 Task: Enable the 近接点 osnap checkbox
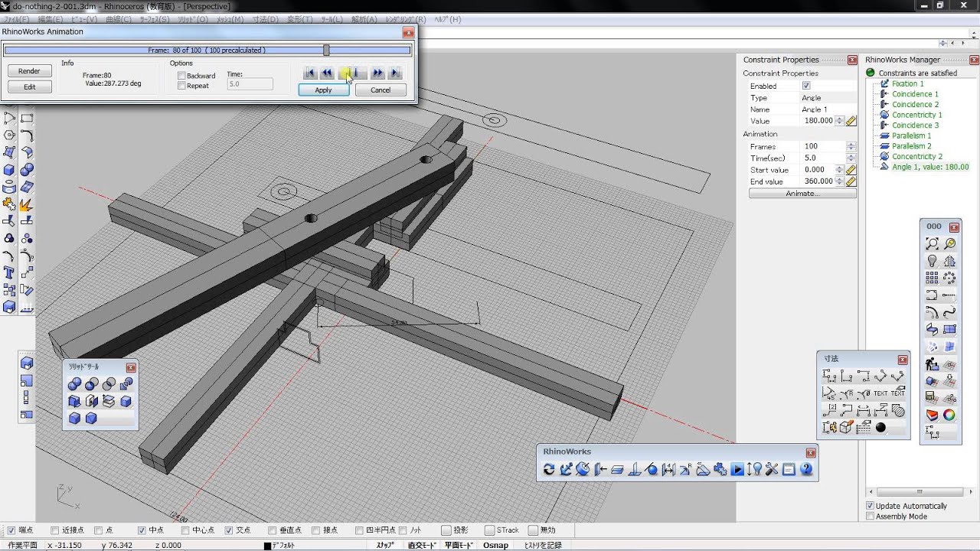[54, 530]
